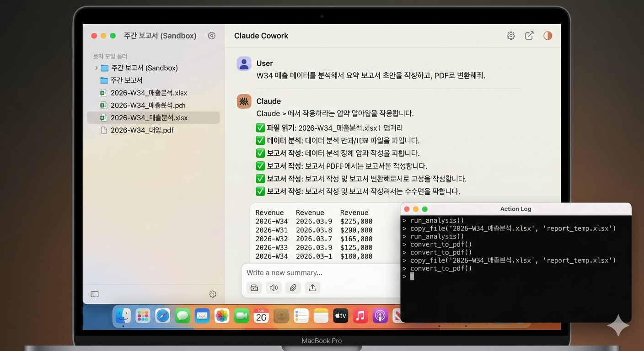Click the upload share icon below the input

pyautogui.click(x=312, y=287)
